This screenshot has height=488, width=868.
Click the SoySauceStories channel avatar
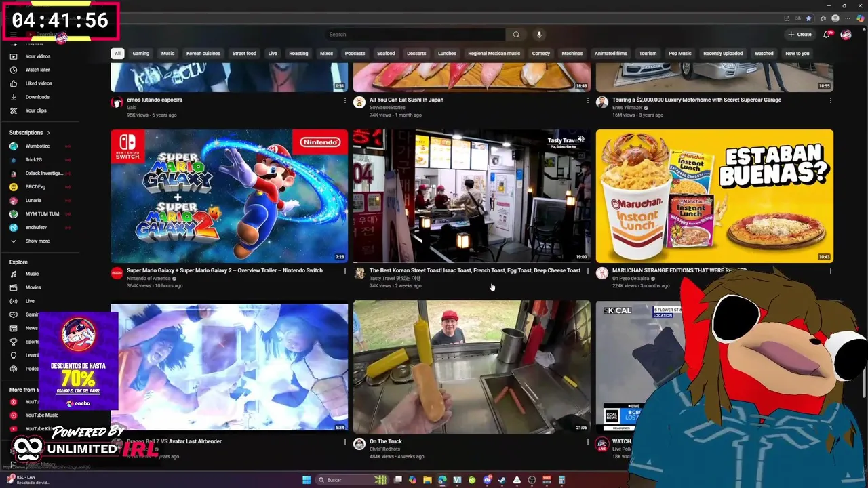point(359,102)
